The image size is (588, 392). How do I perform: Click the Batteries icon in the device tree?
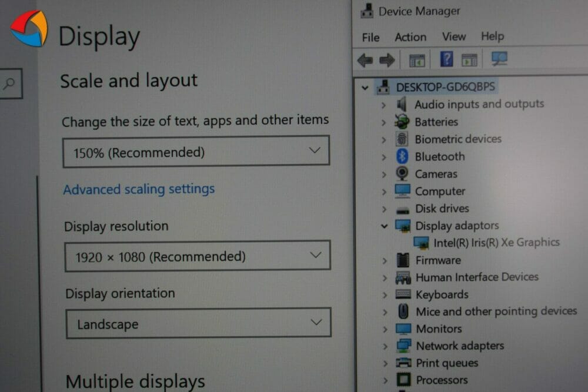pos(402,122)
